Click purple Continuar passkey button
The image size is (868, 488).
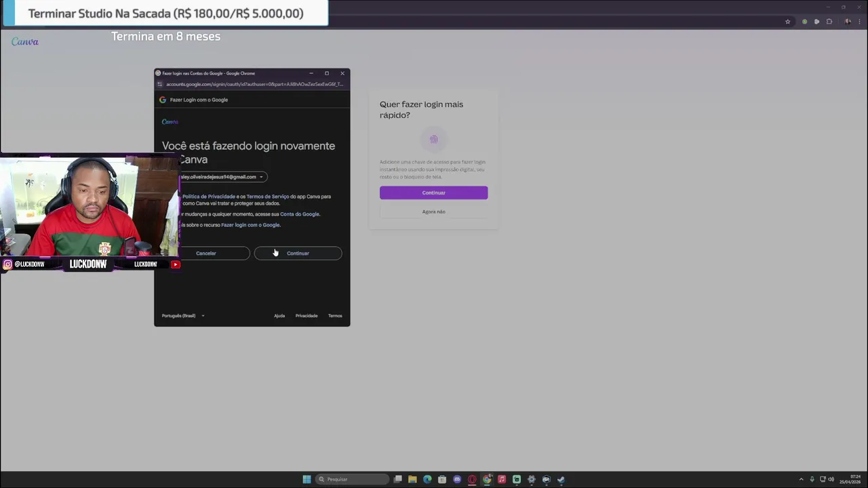[x=433, y=192]
